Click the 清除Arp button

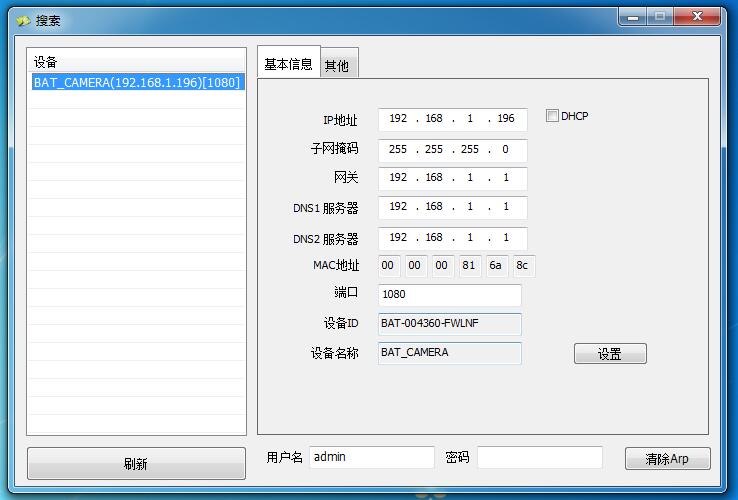(x=667, y=459)
